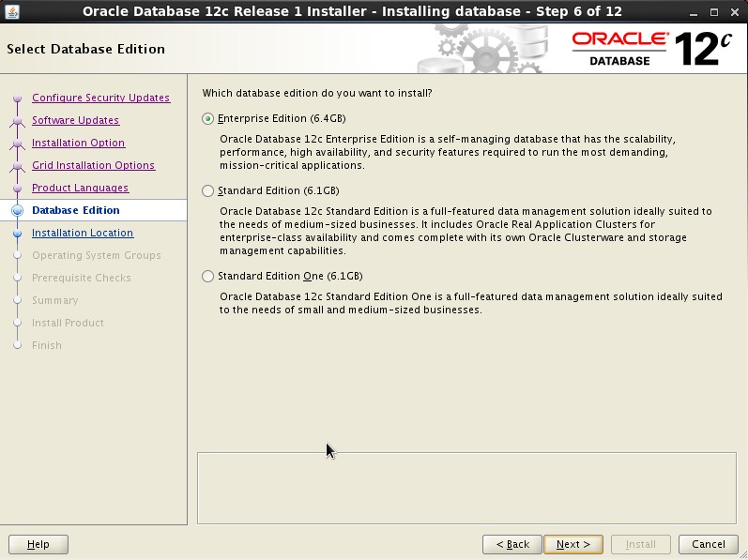Click the Back button
The image size is (748, 560).
point(512,544)
